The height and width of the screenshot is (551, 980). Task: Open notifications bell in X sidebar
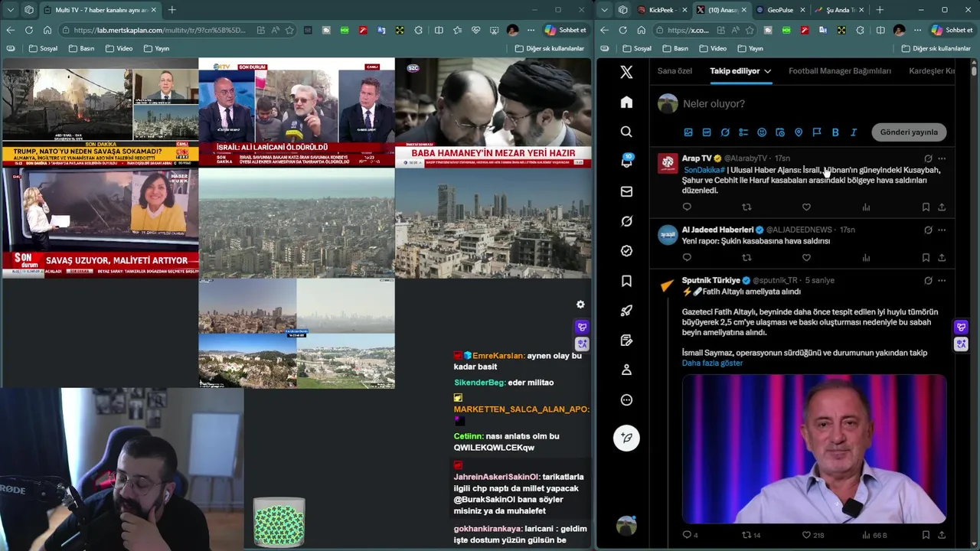pos(626,161)
